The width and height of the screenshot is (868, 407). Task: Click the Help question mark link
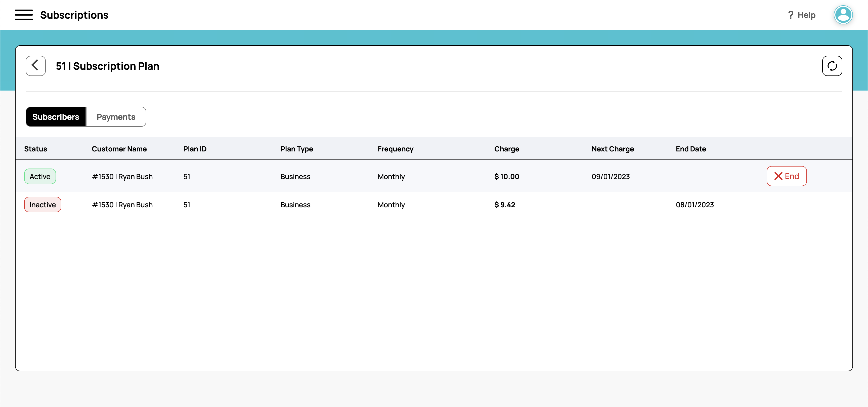pyautogui.click(x=801, y=15)
